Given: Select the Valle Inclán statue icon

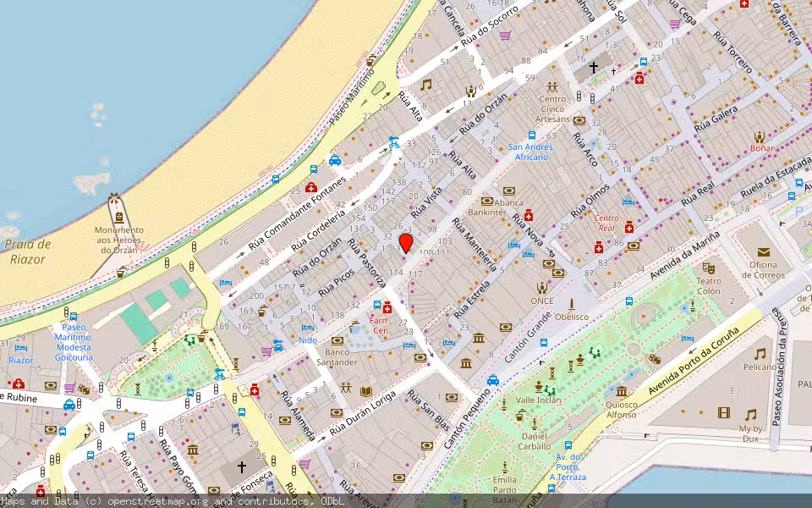Looking at the screenshot, I should pyautogui.click(x=539, y=387).
